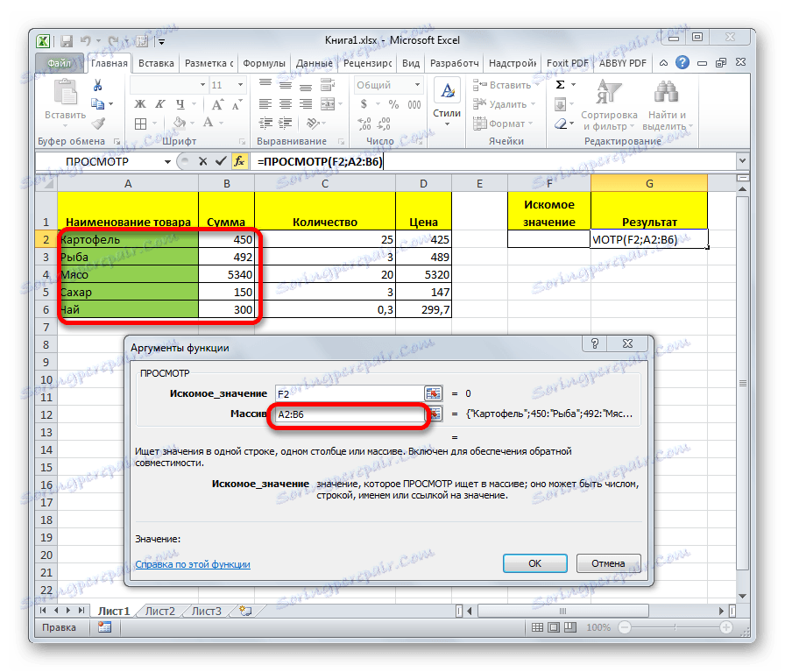Screen dimensions: 785x672
Task: Open the Styles (Стили) gallery
Action: [447, 103]
